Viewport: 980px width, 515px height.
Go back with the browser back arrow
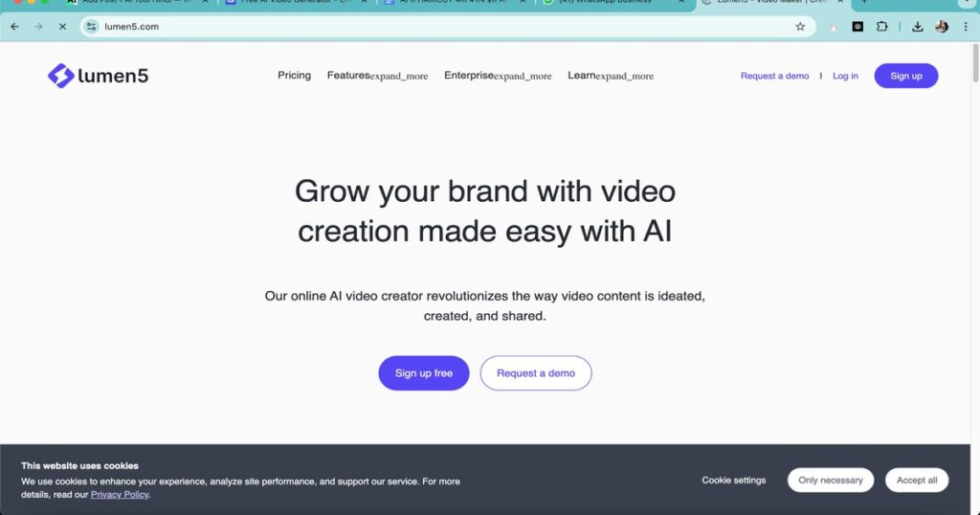[x=15, y=26]
